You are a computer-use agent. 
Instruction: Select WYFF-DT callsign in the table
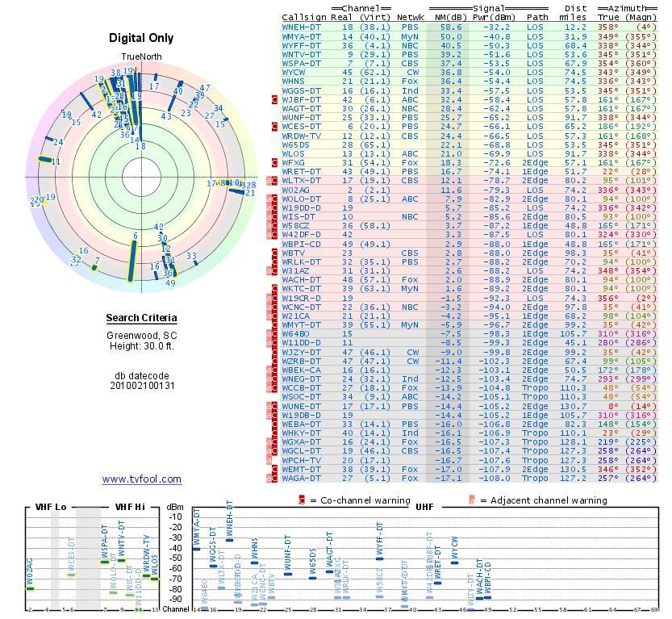301,46
